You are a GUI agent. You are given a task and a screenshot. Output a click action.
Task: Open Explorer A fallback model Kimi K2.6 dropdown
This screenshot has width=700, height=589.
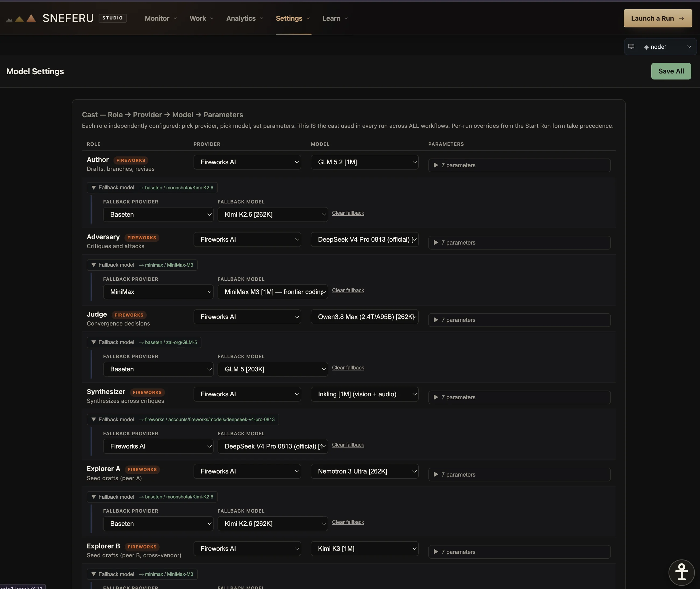(x=272, y=524)
